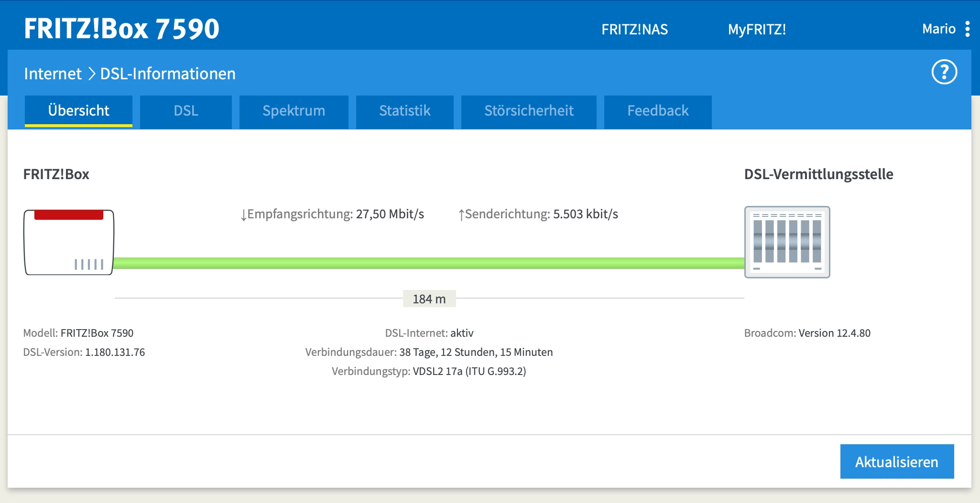Viewport: 980px width, 503px height.
Task: Open the three-dot user menu
Action: (968, 29)
